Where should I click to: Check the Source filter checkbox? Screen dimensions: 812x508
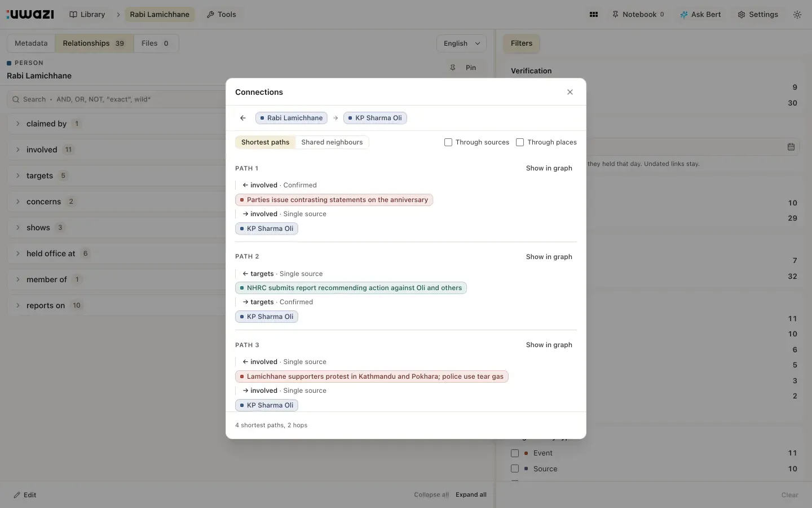point(515,468)
